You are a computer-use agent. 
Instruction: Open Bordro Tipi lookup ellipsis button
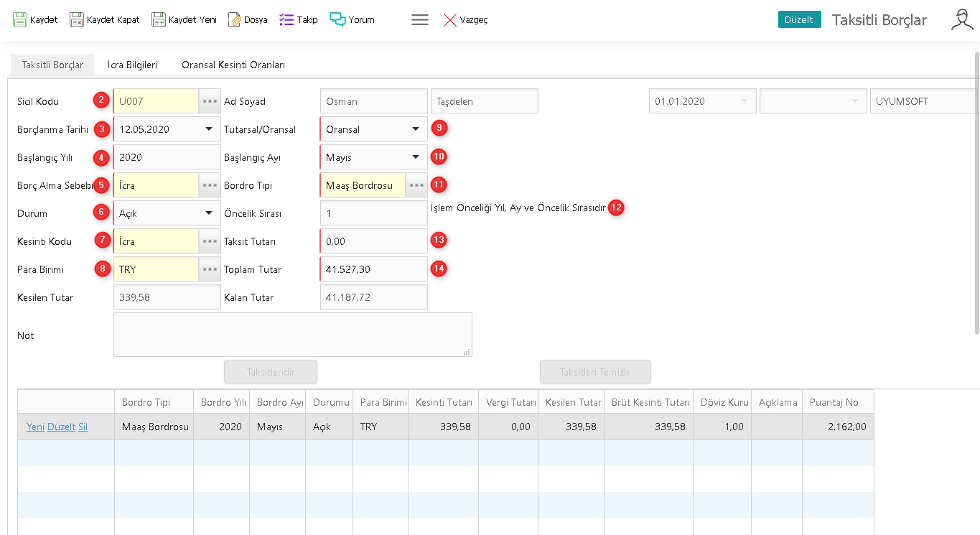(x=416, y=185)
